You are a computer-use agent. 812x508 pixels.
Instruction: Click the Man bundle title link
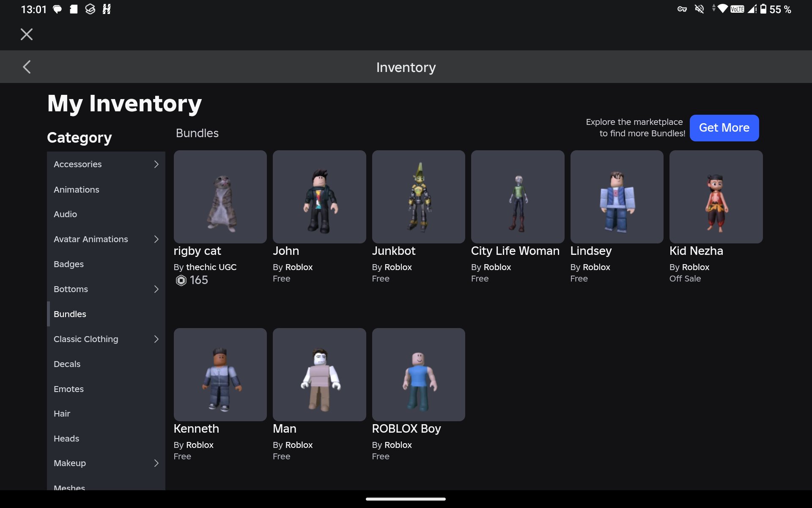tap(285, 429)
